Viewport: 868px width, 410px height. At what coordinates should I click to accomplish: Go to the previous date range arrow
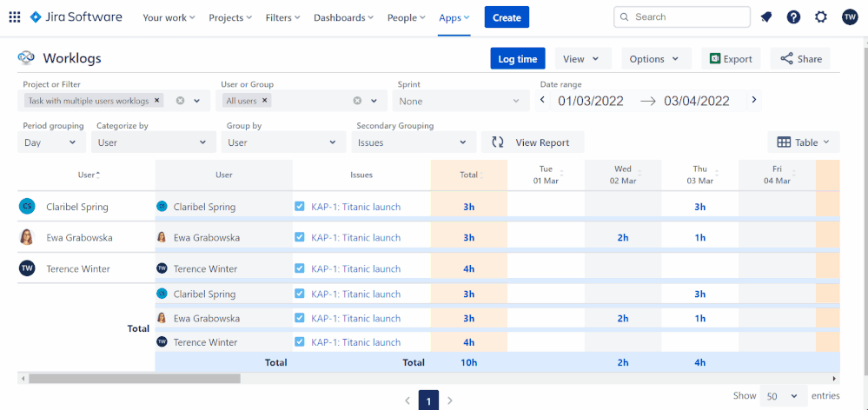(543, 100)
